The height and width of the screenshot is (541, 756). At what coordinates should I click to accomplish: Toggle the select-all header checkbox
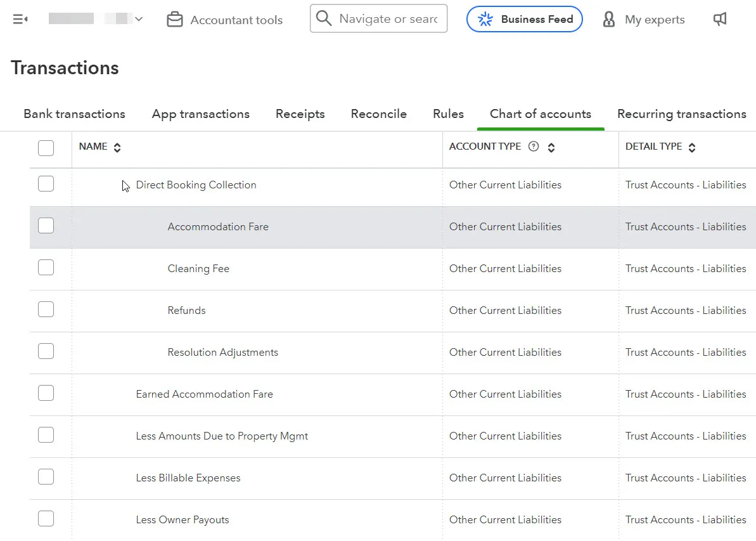click(x=46, y=148)
